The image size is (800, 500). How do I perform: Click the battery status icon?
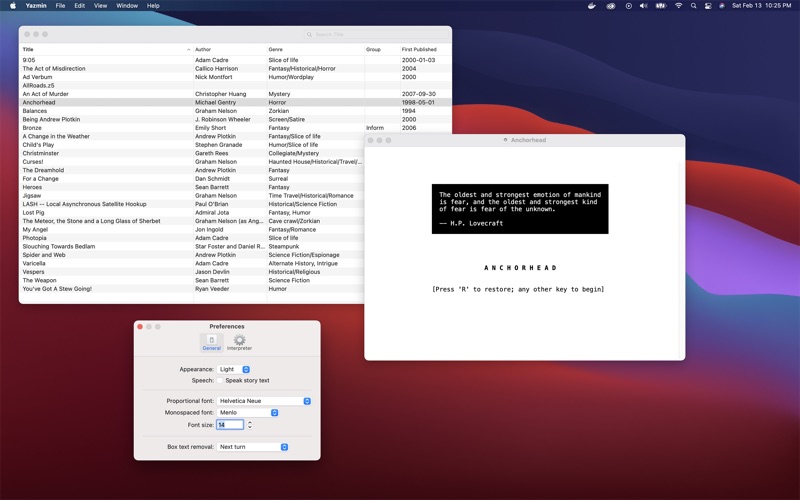coord(661,6)
